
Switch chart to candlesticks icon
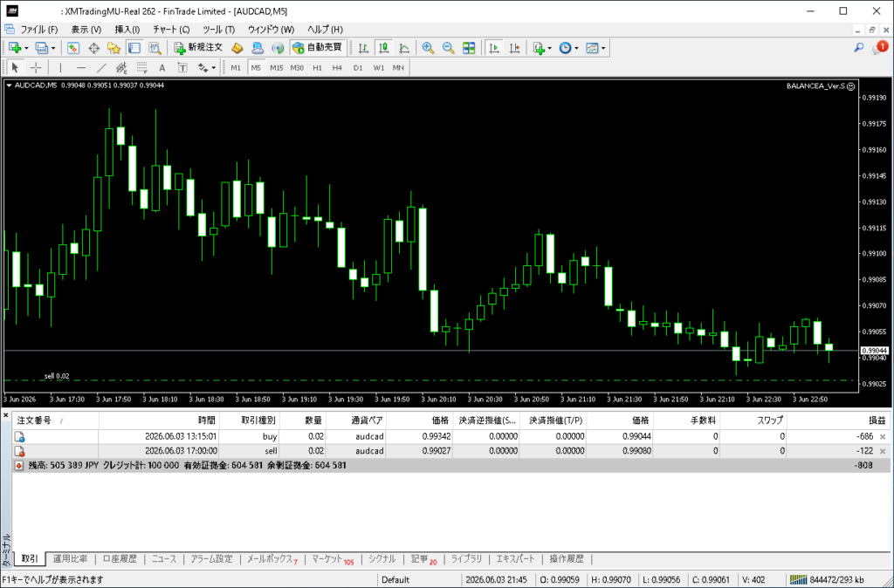pyautogui.click(x=384, y=49)
